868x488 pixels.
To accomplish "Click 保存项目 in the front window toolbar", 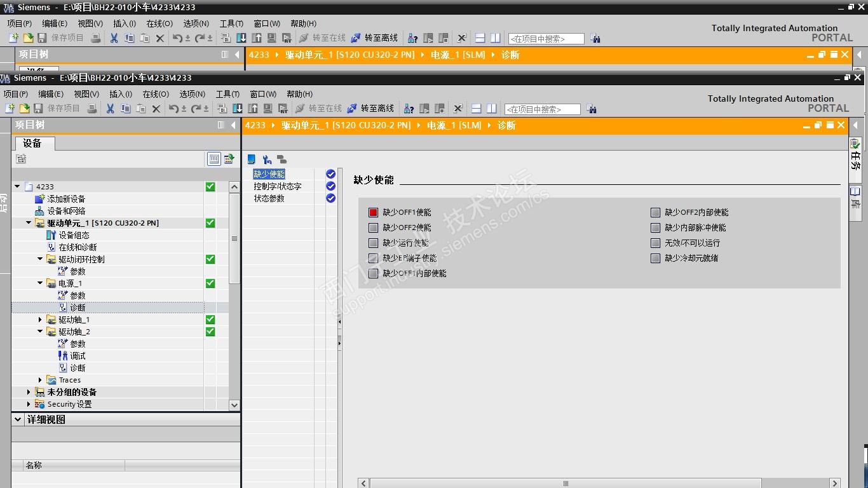I will [57, 109].
